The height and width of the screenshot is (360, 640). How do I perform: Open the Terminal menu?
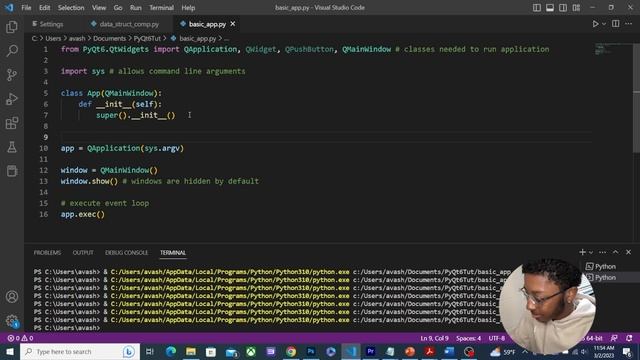tap(162, 8)
